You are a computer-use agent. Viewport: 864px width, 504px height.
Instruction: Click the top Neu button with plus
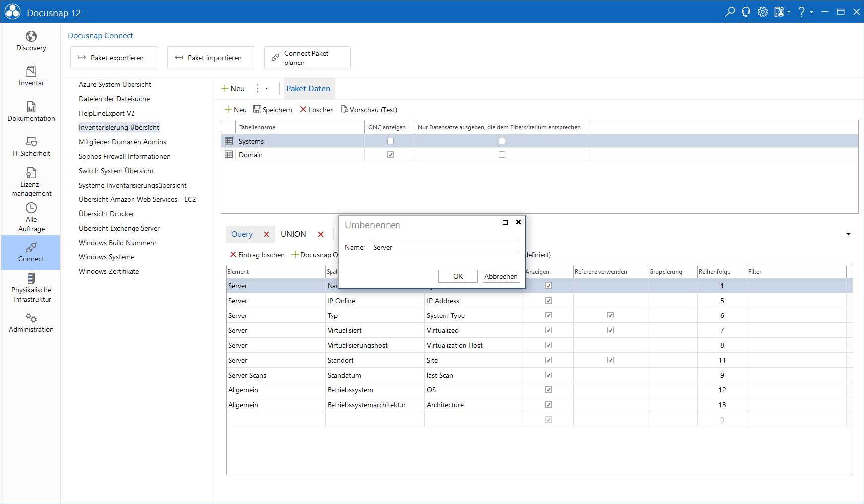233,89
